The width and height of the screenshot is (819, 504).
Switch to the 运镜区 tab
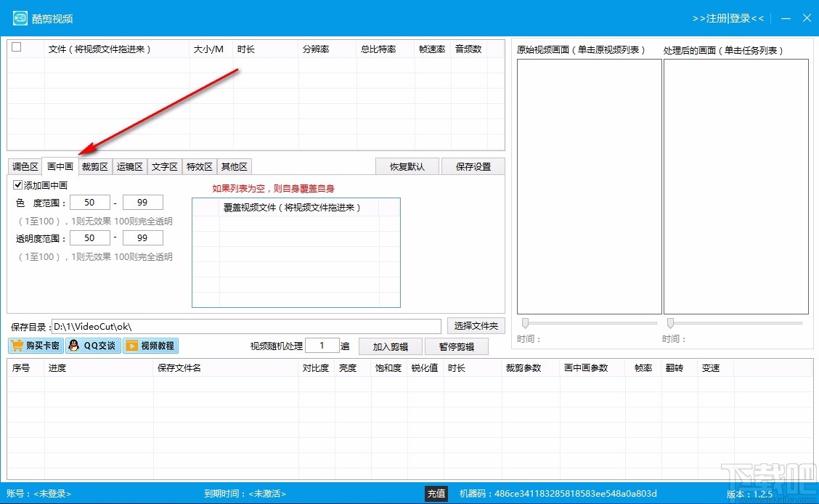pos(129,166)
